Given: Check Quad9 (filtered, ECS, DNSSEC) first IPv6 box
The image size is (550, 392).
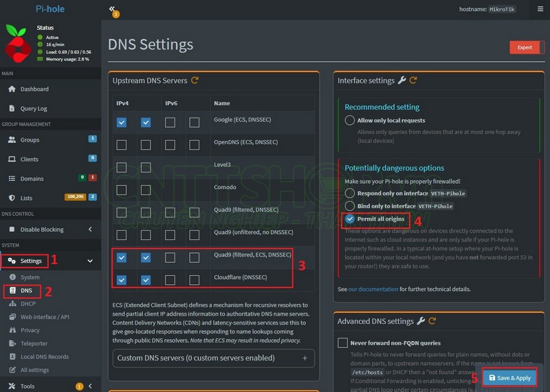Looking at the screenshot, I should (x=170, y=258).
